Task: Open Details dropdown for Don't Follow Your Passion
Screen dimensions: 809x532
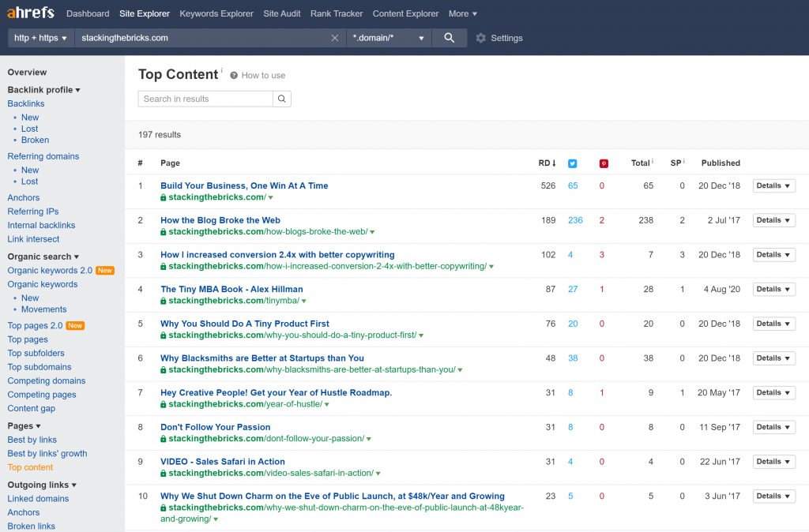Action: coord(774,427)
